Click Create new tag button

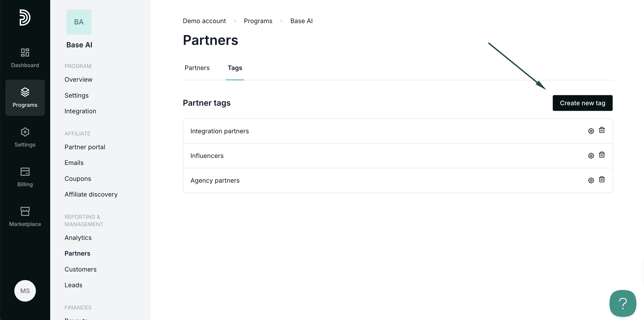pos(582,103)
